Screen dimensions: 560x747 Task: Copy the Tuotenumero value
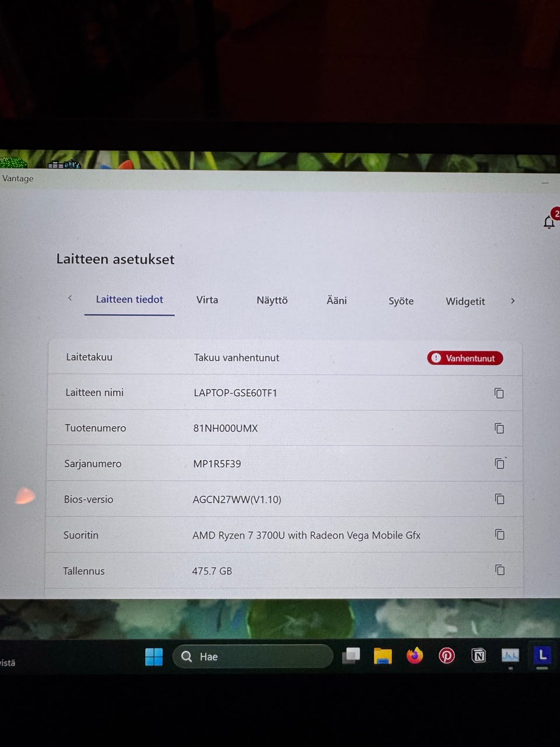click(499, 428)
